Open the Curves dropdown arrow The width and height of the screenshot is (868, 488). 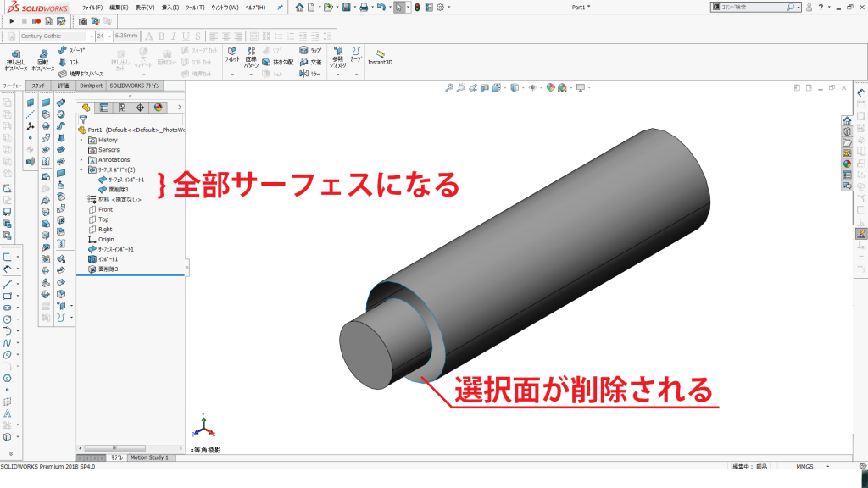pos(356,75)
